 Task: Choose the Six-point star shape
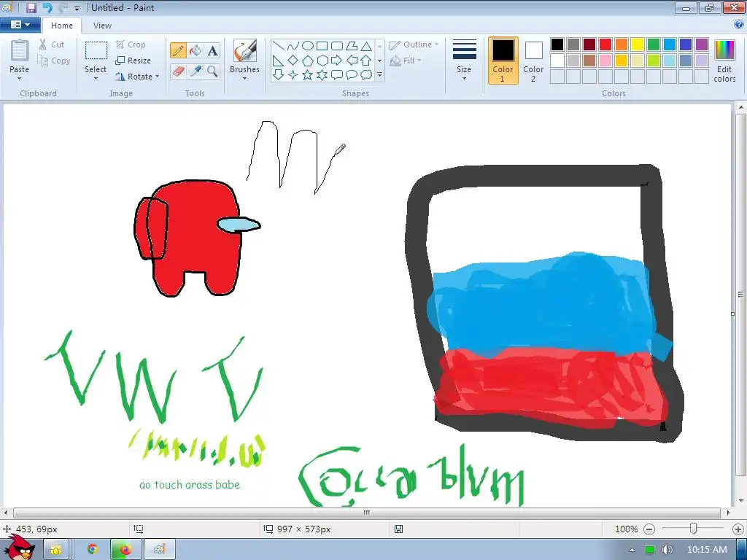click(322, 75)
